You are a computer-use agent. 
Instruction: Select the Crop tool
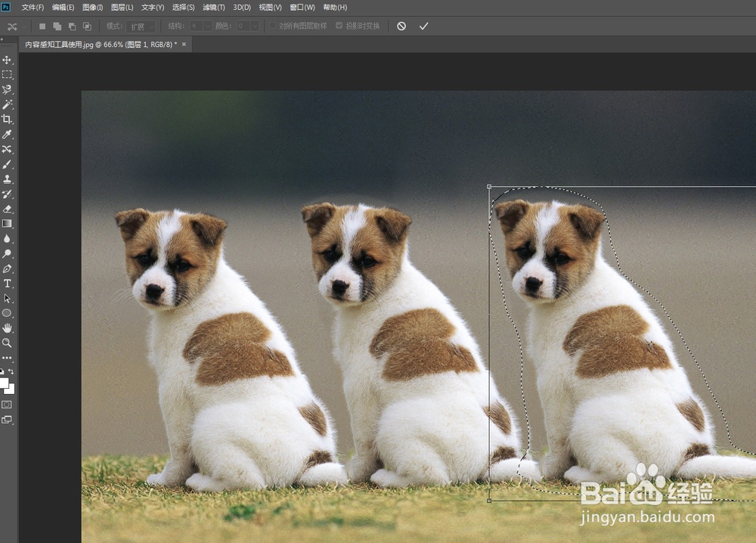point(7,119)
